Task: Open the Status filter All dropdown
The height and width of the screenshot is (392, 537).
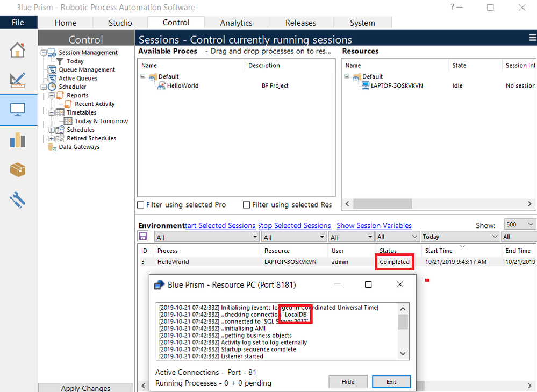Action: [398, 237]
